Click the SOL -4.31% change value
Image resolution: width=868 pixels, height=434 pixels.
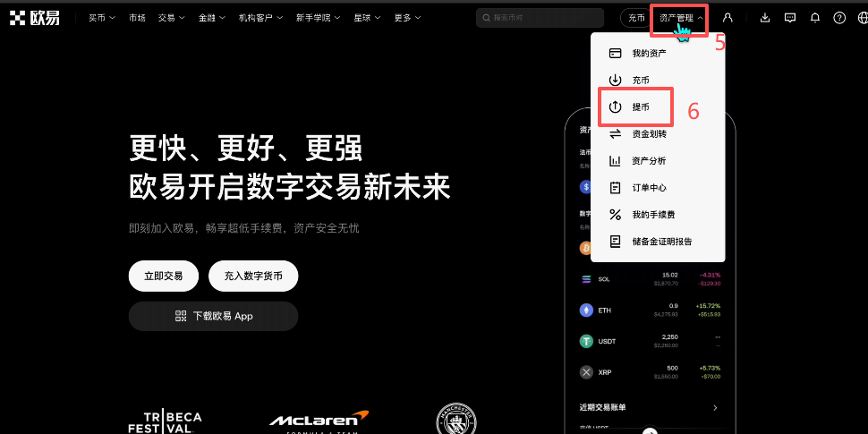[x=711, y=275]
